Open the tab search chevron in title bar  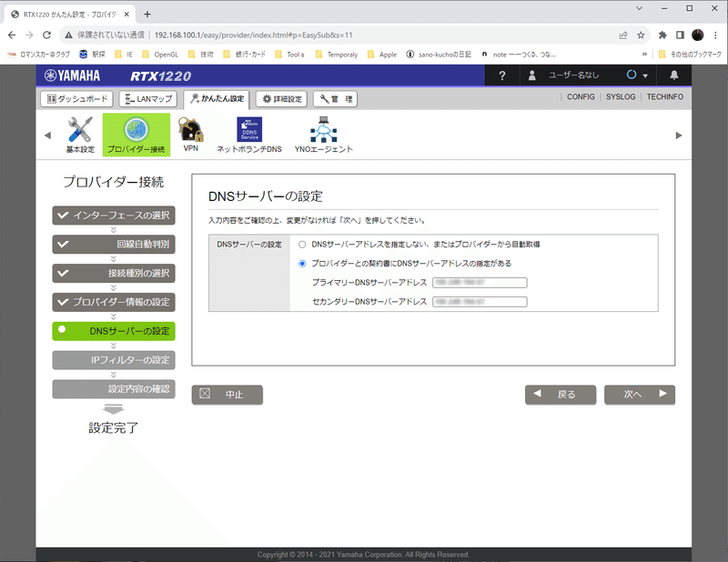tap(640, 8)
